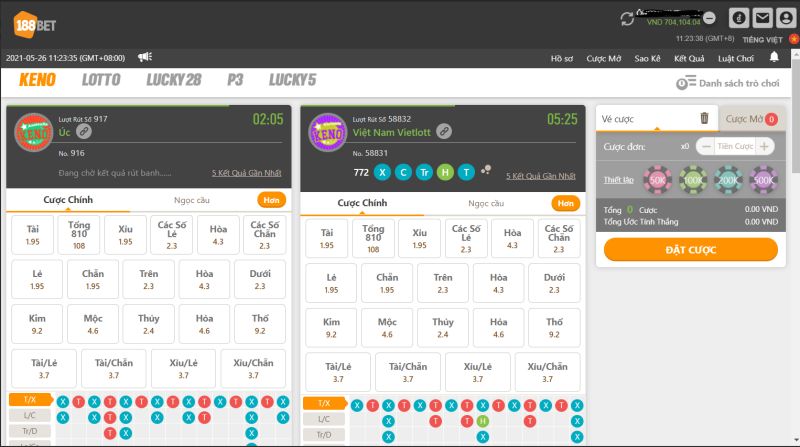Screen dimensions: 800x447
Task: Toggle Mộc 4.6 bet in Úc panel
Action: 92,324
